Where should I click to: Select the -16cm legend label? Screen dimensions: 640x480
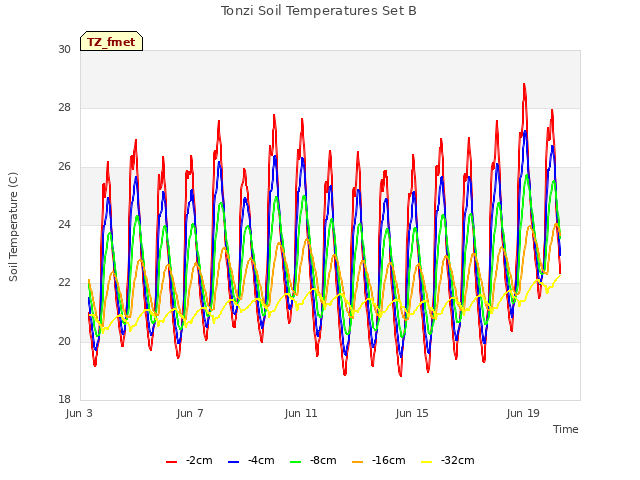tap(389, 461)
